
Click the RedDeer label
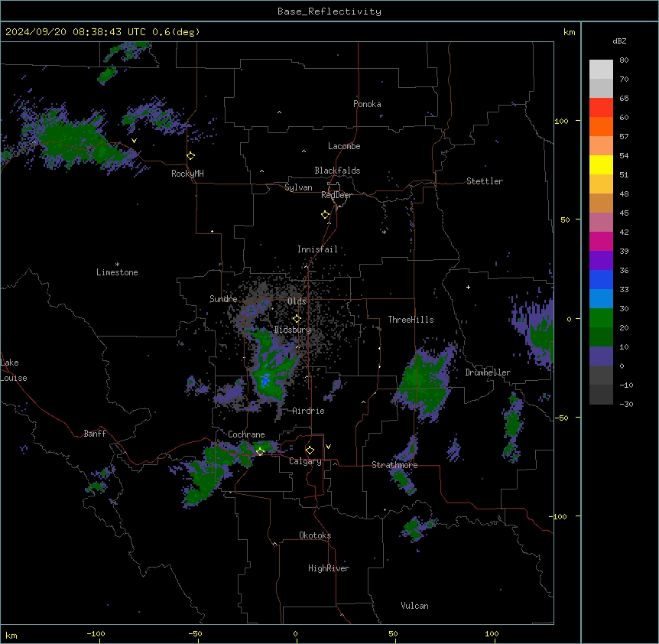coord(336,195)
